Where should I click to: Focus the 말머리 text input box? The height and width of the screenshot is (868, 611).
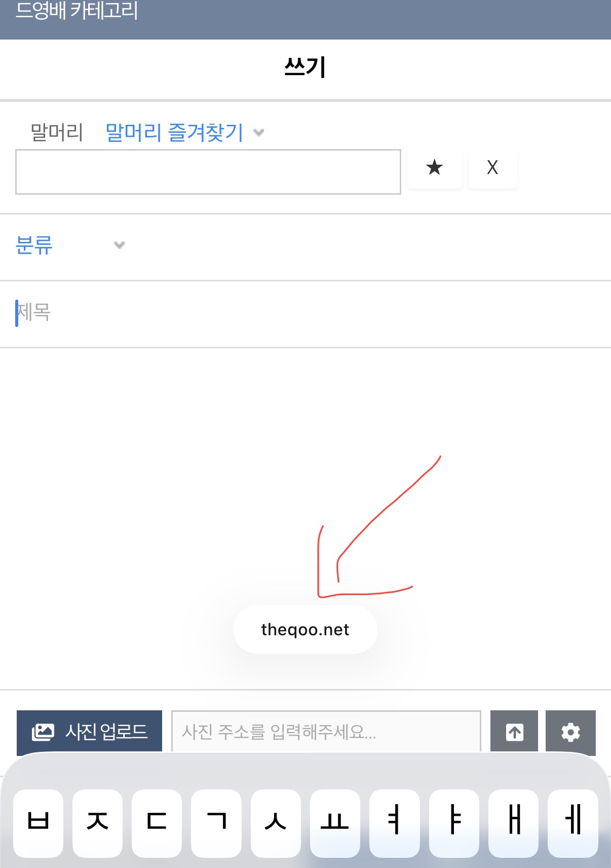point(208,172)
